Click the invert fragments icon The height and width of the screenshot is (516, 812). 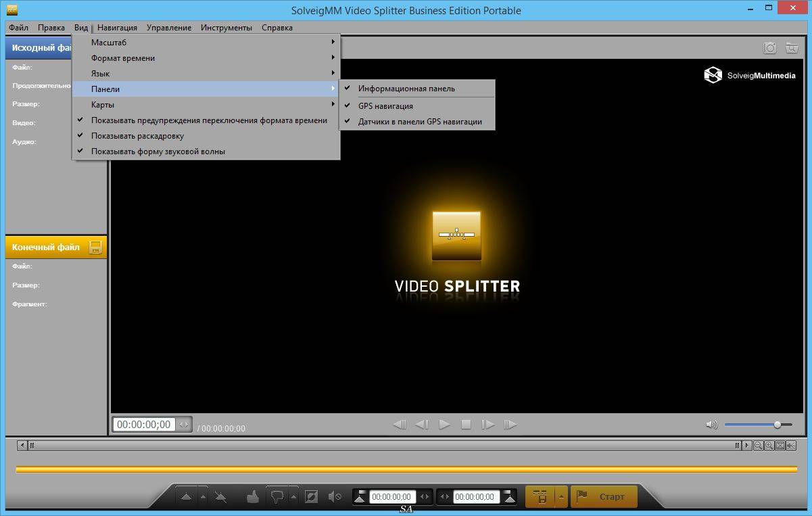click(311, 497)
